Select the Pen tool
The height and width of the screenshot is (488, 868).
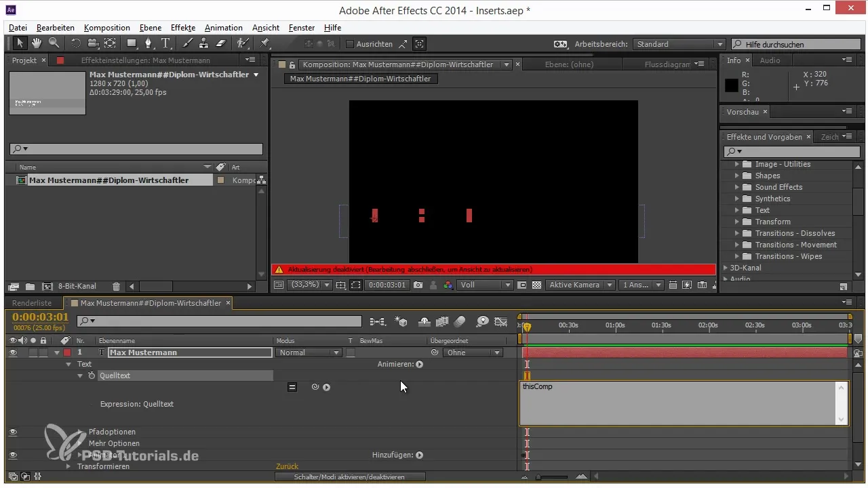[x=149, y=43]
